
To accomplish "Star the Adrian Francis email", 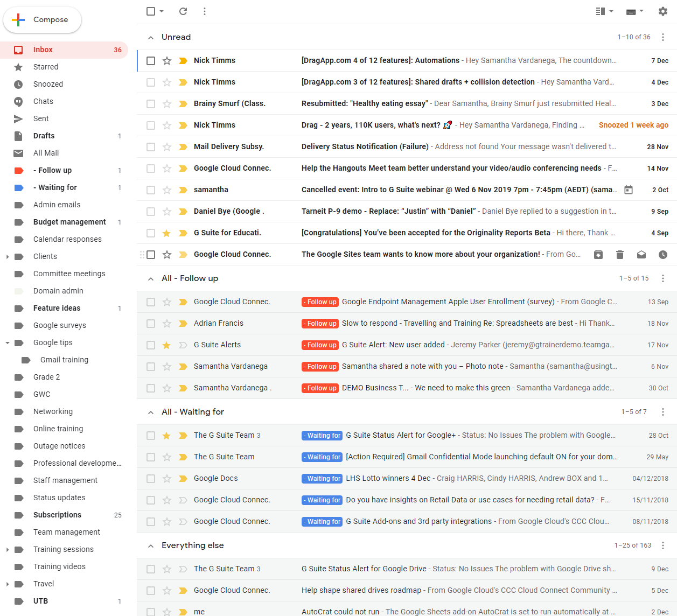I will pos(167,324).
